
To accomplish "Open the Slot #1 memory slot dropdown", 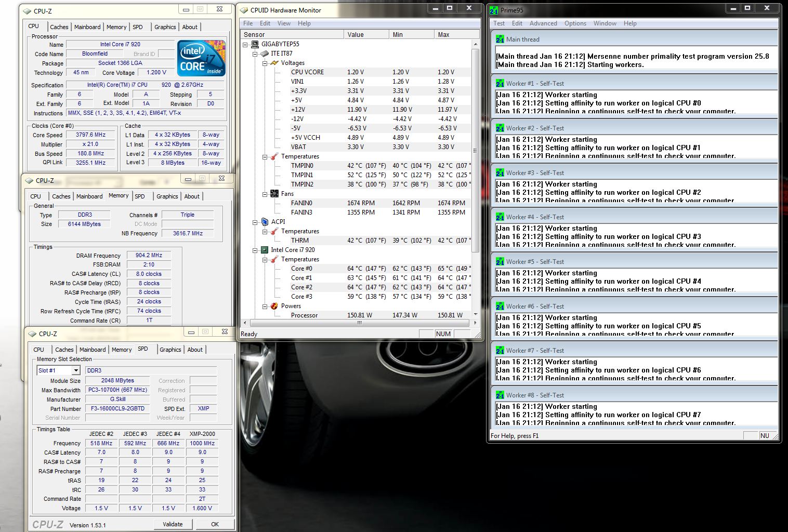I will pos(76,370).
